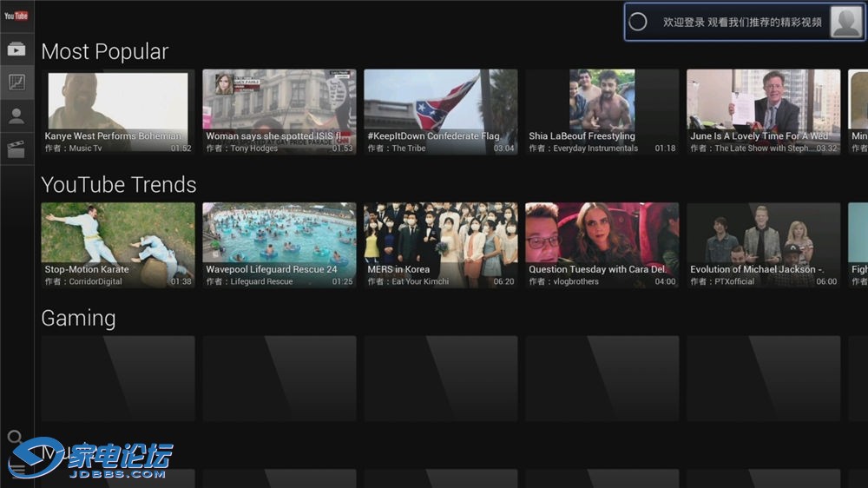868x488 pixels.
Task: Open the account person sidebar icon
Action: [16, 115]
